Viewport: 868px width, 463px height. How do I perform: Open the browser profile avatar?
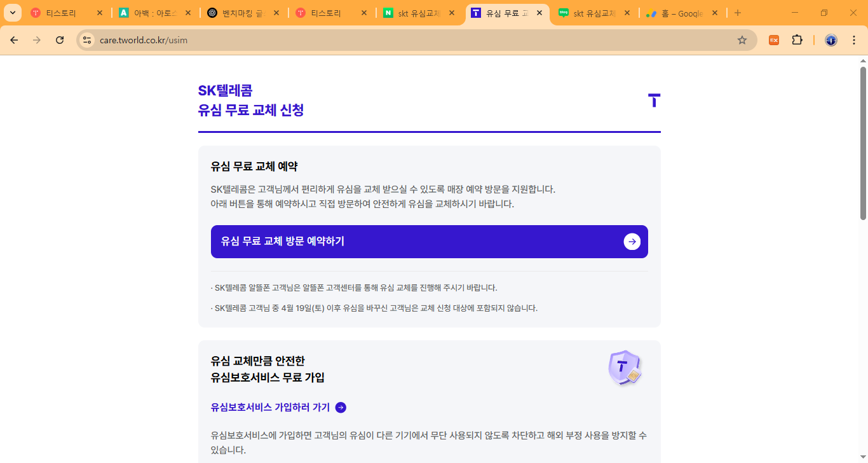(x=831, y=40)
